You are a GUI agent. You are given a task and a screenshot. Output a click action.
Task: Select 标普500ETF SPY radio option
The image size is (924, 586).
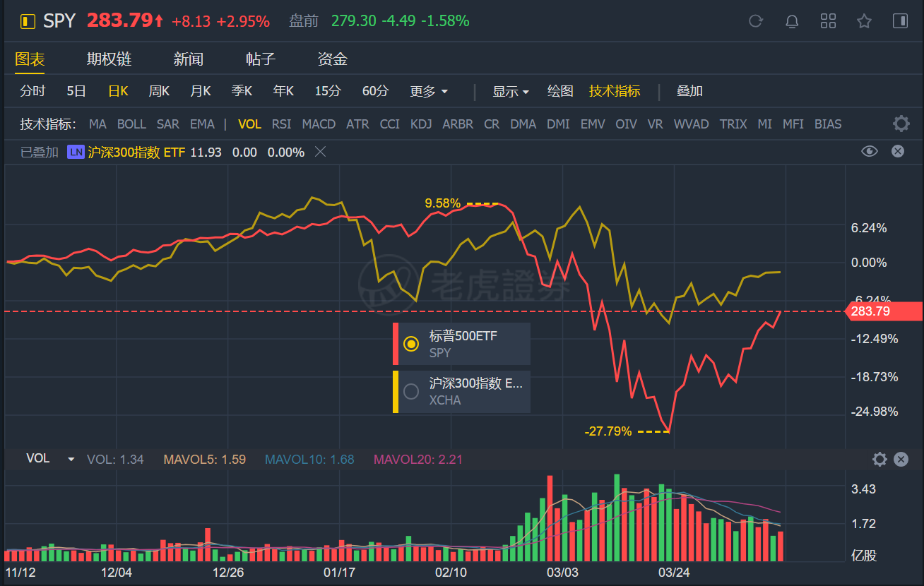[410, 344]
